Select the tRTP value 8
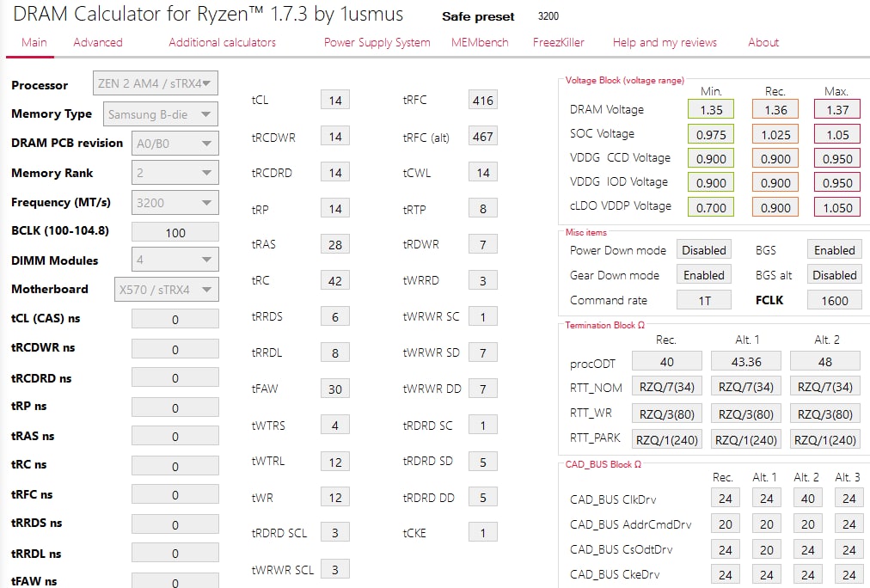The height and width of the screenshot is (588, 870). point(483,209)
